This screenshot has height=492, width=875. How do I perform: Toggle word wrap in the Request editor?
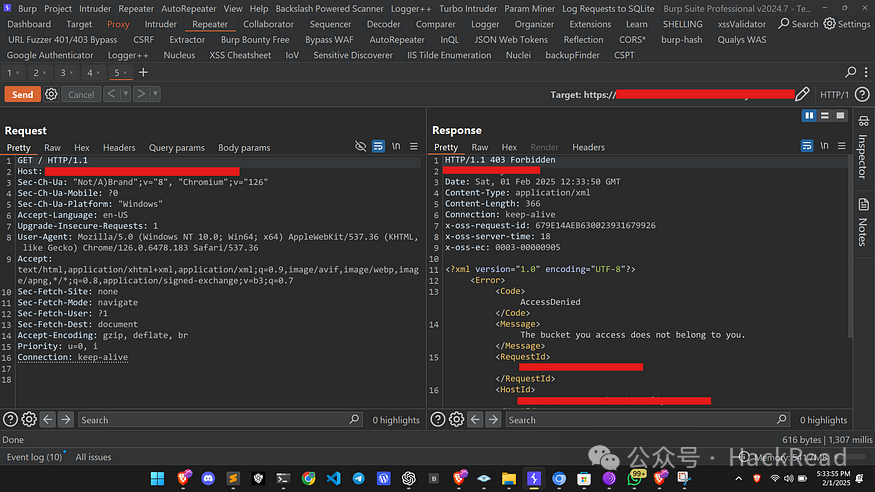pos(378,146)
